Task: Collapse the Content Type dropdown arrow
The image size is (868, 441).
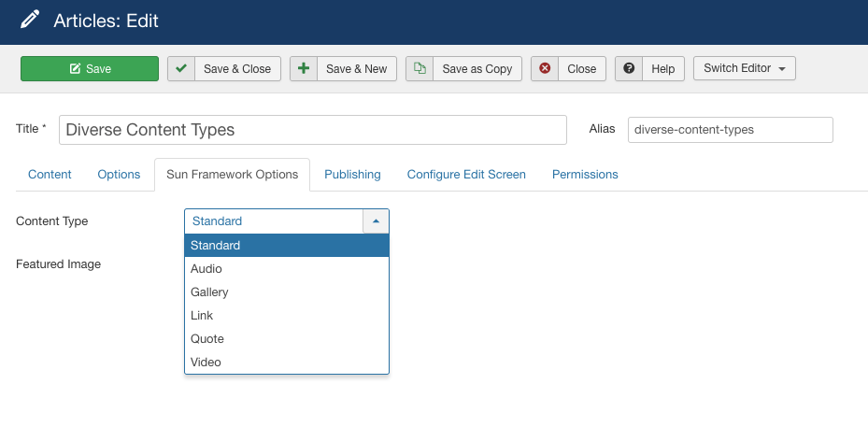Action: pyautogui.click(x=376, y=221)
